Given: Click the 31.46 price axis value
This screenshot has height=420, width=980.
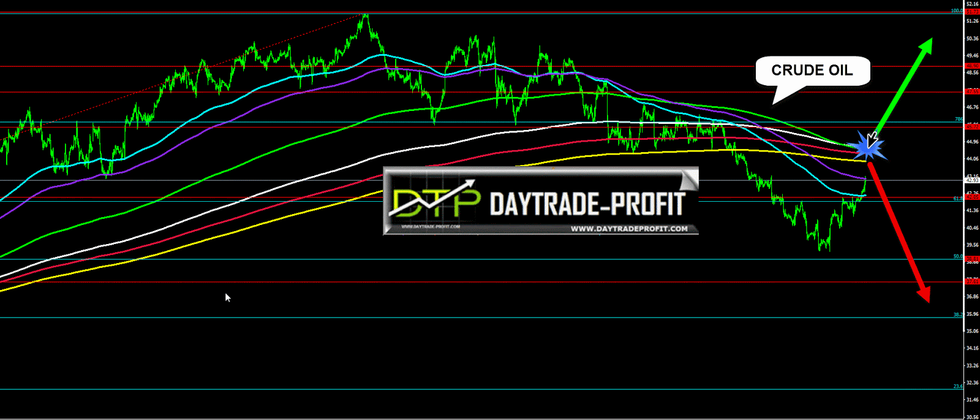Looking at the screenshot, I should tap(973, 400).
